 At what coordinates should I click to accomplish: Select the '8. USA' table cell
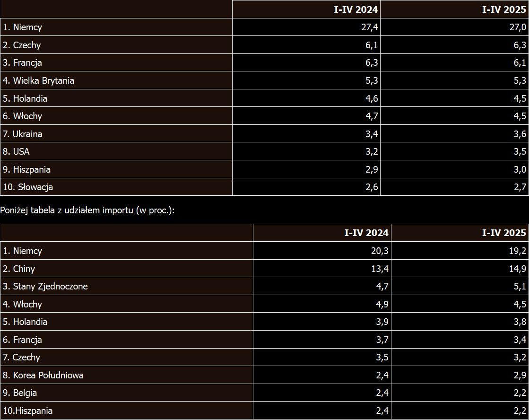(x=16, y=152)
